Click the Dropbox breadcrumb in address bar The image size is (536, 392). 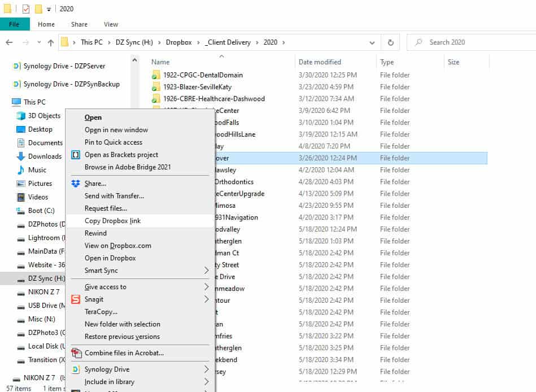(179, 42)
